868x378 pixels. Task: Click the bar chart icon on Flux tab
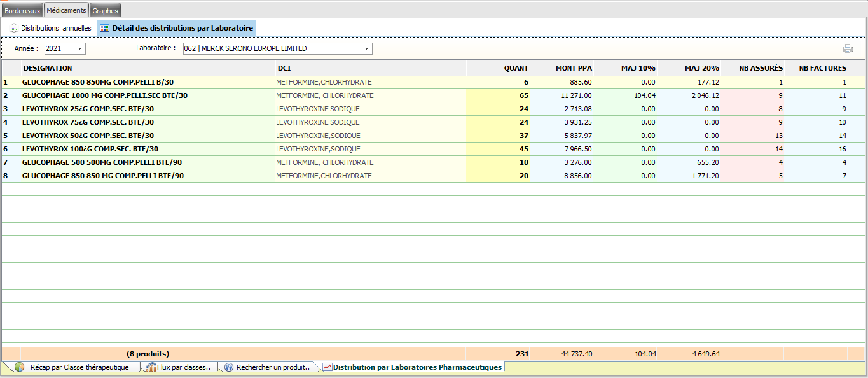click(151, 367)
